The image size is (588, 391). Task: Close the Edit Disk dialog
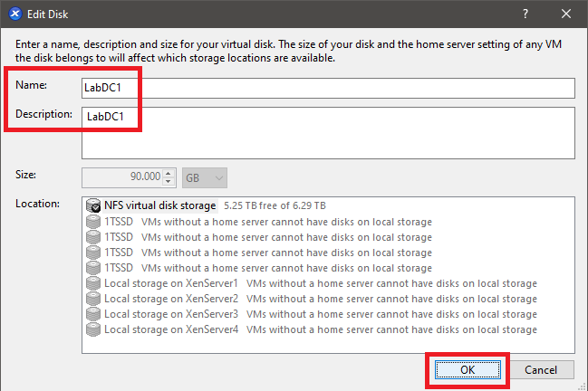[567, 14]
